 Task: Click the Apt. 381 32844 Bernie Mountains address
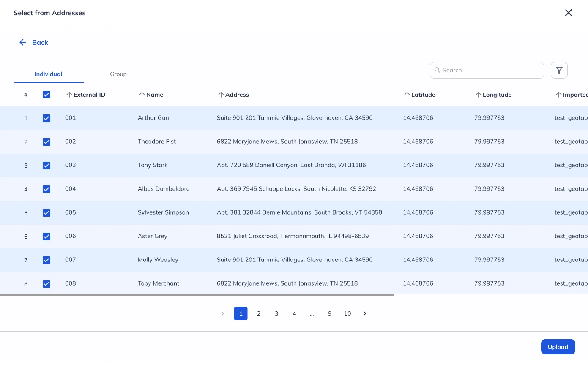(299, 212)
